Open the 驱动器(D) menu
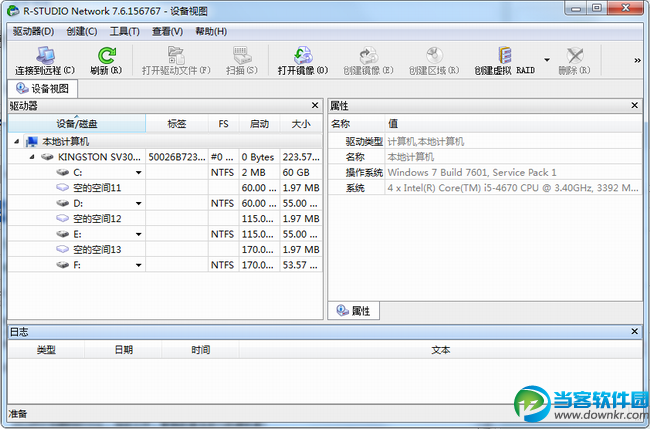650x429 pixels. coord(33,32)
